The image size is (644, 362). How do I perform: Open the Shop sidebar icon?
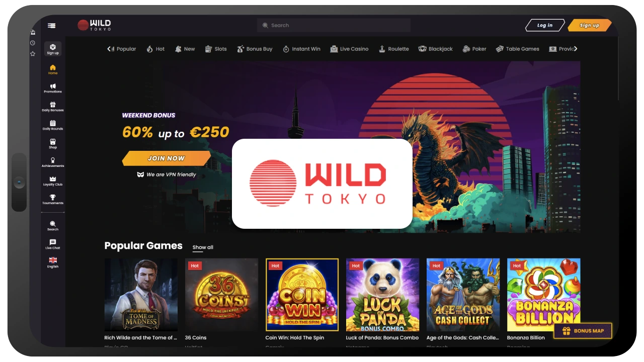[53, 144]
